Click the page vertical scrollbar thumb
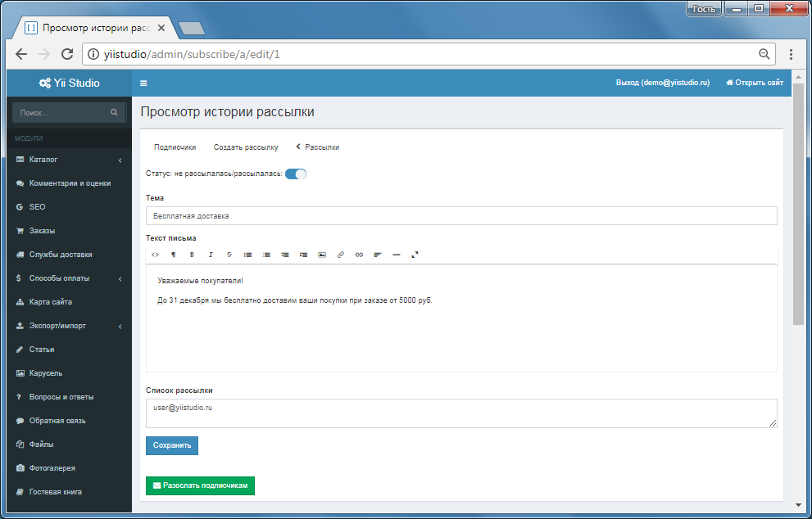This screenshot has width=812, height=519. click(x=798, y=204)
